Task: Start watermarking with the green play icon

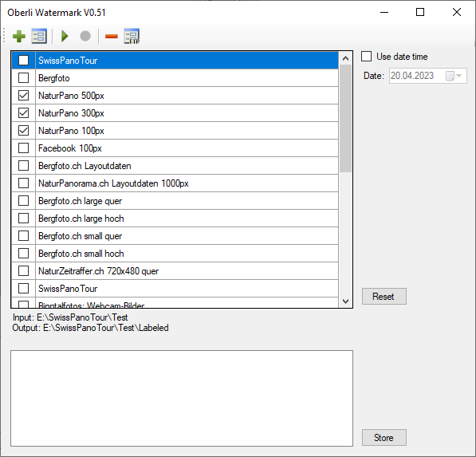Action: [x=65, y=36]
